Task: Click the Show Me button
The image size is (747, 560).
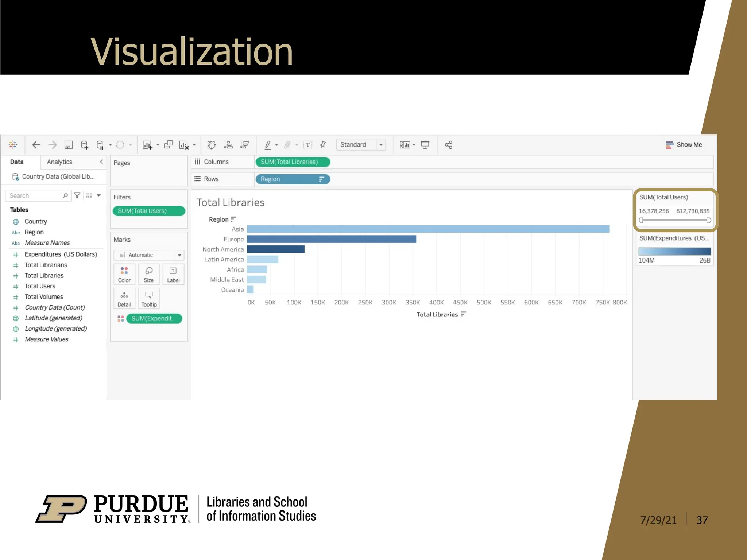Action: point(684,145)
